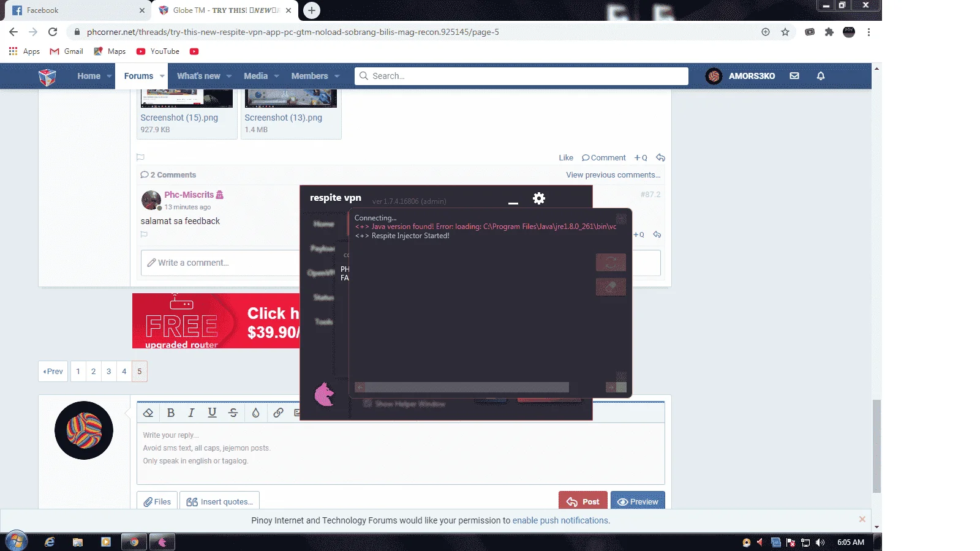Click the Insert quotes button

pos(219,501)
